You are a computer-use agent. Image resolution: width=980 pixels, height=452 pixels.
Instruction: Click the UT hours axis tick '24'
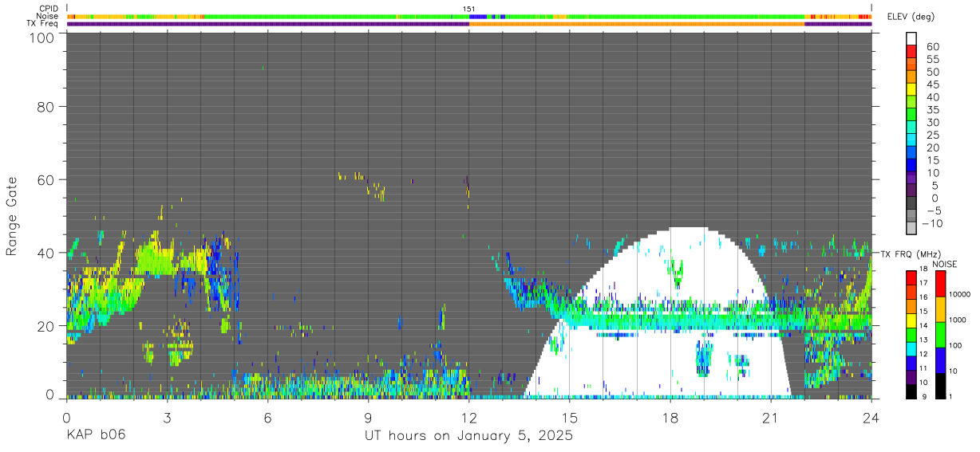[871, 417]
